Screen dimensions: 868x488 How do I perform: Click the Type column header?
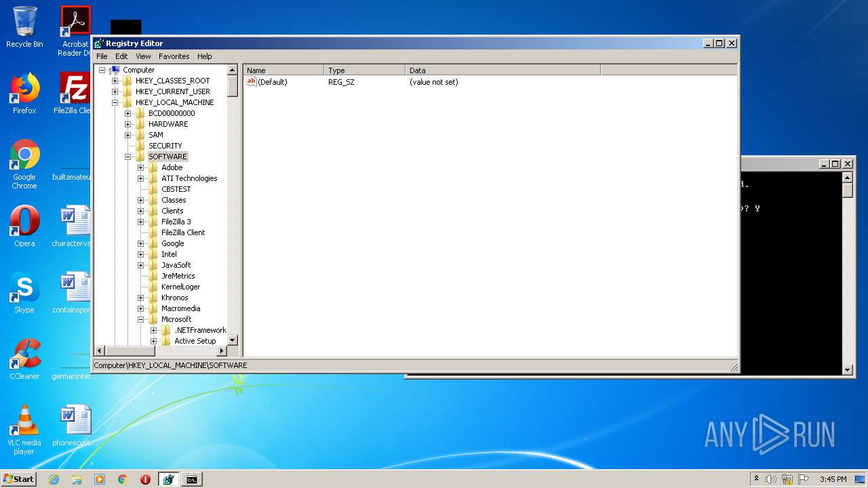[365, 70]
